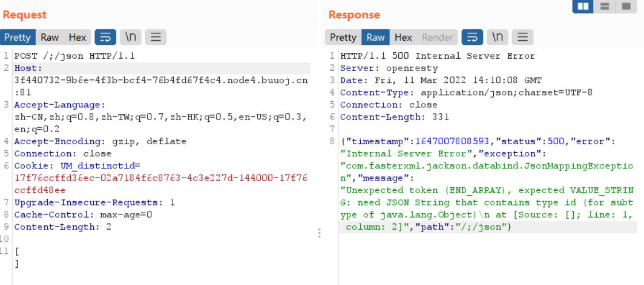Select the Hex tab in Request
Viewport: 644px width, 285px height.
77,37
